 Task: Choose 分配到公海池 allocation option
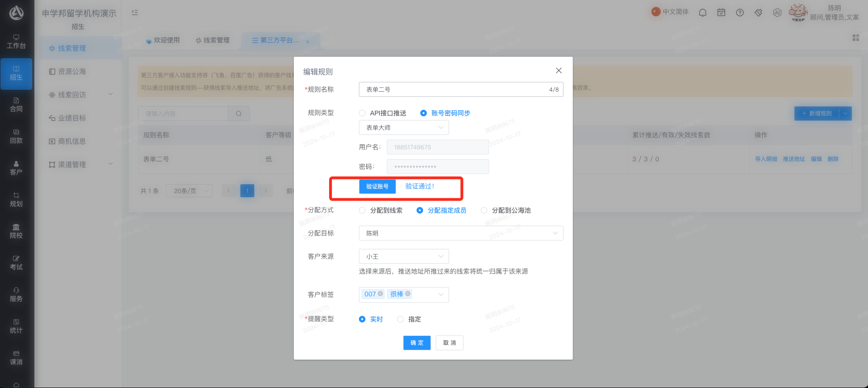click(506, 210)
